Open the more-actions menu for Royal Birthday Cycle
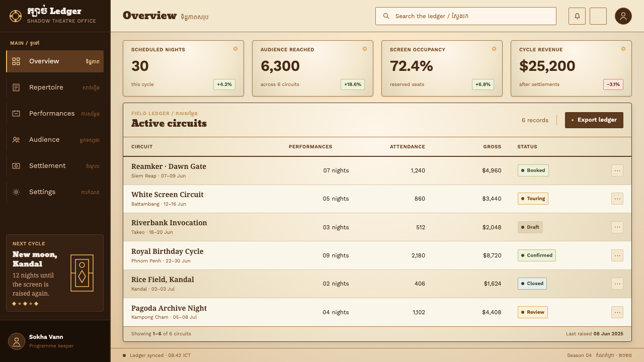 pyautogui.click(x=617, y=255)
